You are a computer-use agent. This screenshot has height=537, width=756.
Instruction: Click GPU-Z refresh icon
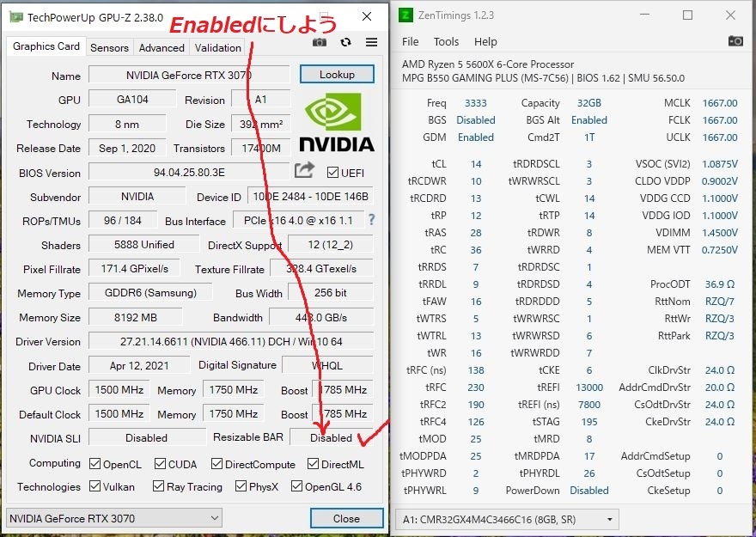pos(345,42)
